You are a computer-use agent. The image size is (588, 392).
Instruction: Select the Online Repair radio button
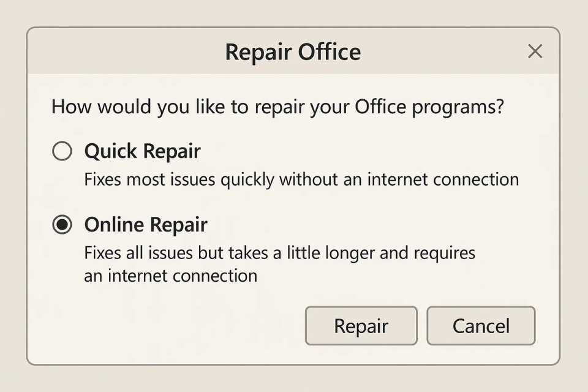point(62,225)
